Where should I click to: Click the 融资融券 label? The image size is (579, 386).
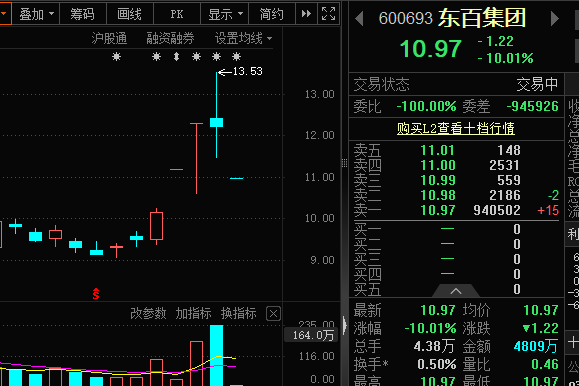pyautogui.click(x=170, y=38)
